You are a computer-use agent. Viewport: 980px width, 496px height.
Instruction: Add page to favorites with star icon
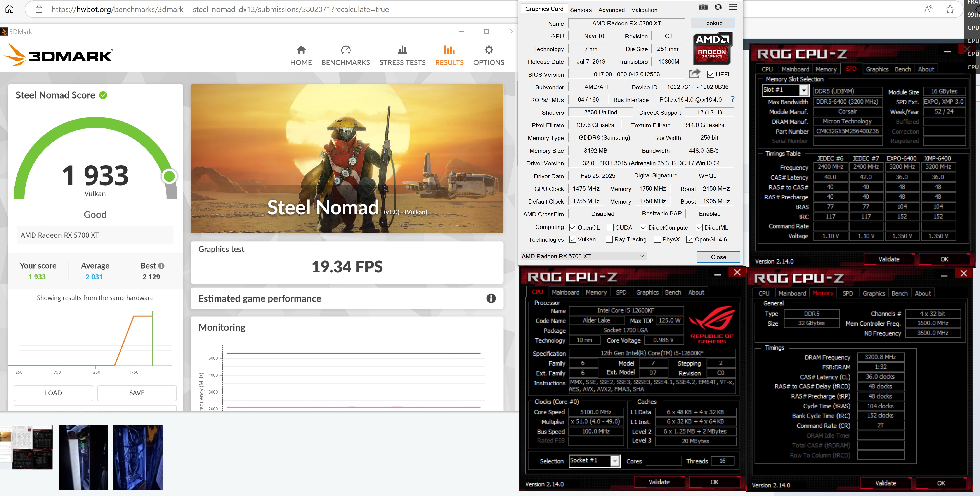click(x=950, y=9)
